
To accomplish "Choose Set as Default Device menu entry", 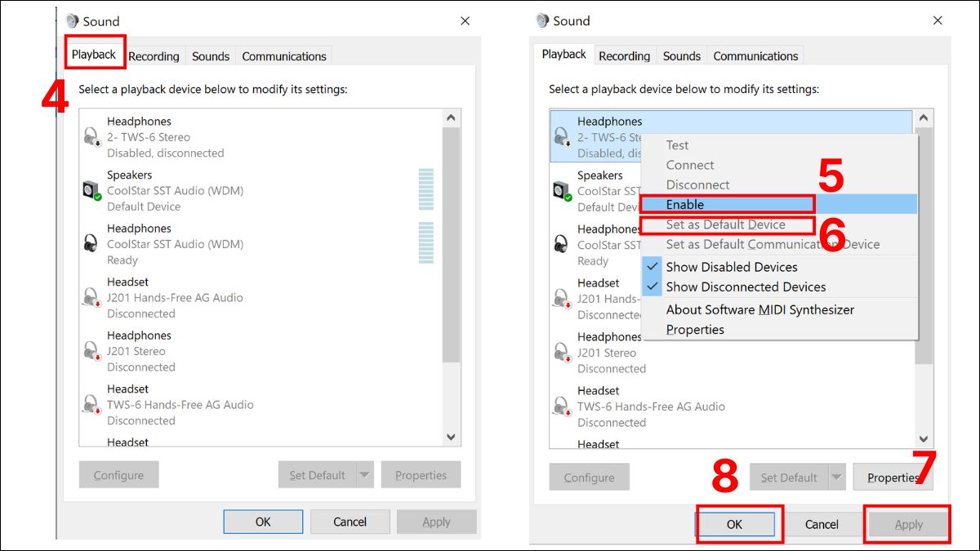I will pos(779,224).
